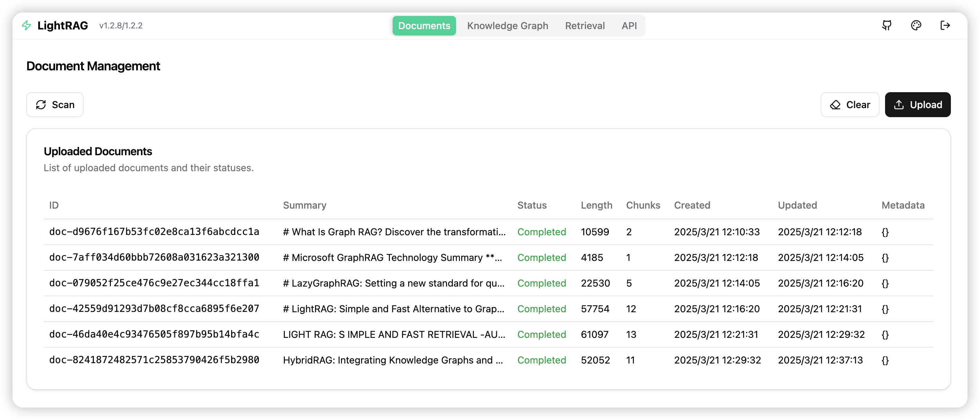The image size is (980, 420).
Task: Click the logout arrow icon
Action: click(x=945, y=26)
